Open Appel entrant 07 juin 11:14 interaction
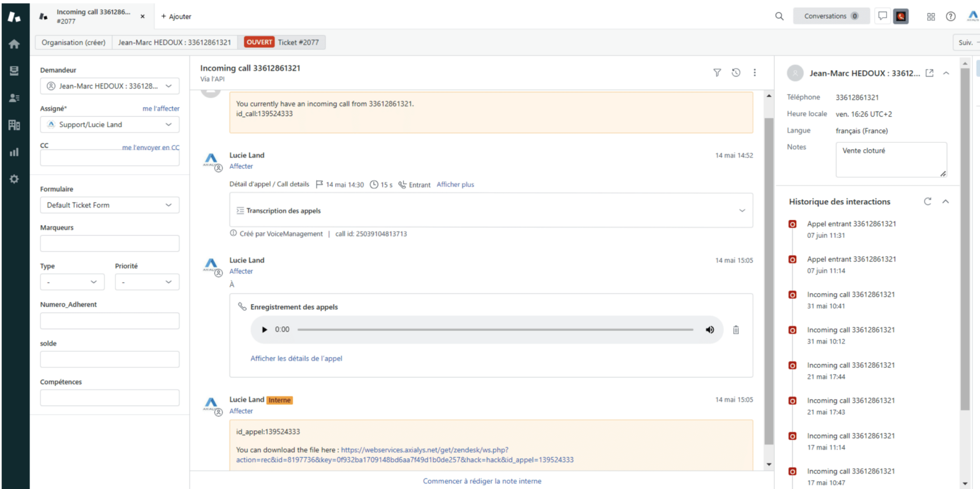The width and height of the screenshot is (980, 489). point(851,265)
